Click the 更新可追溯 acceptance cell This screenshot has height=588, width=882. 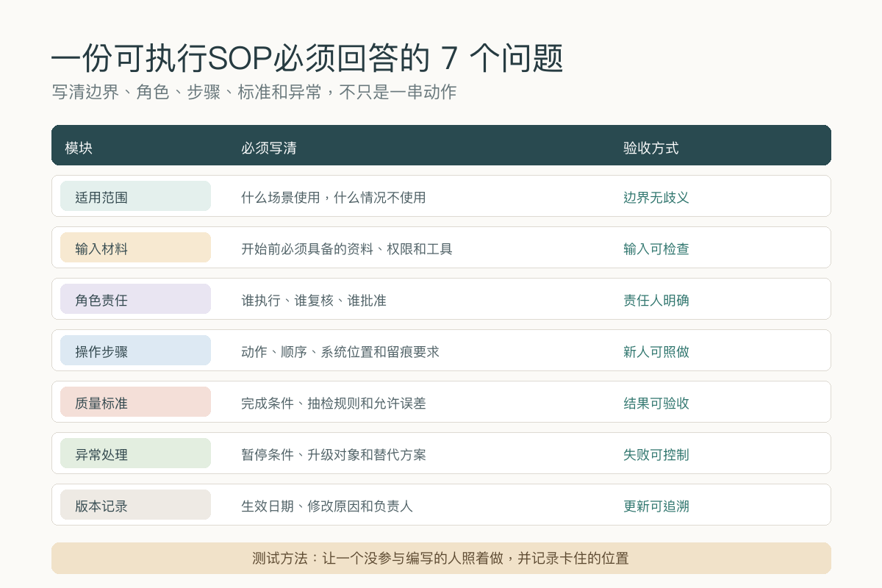coord(656,506)
